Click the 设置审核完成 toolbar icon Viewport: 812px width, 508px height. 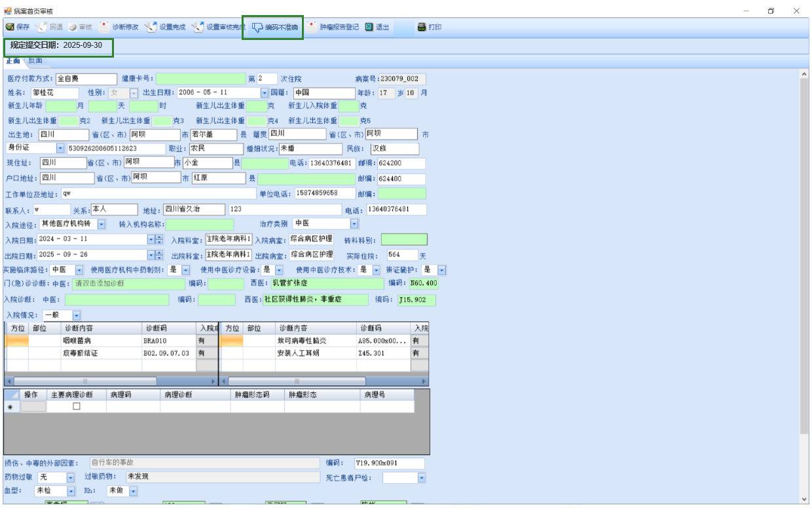pos(198,28)
